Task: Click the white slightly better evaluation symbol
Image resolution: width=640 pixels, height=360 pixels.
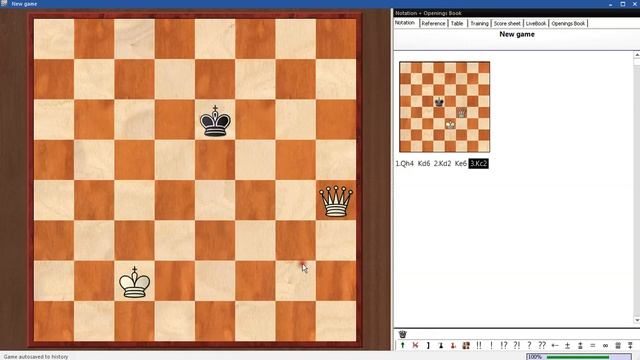Action: pyautogui.click(x=580, y=345)
